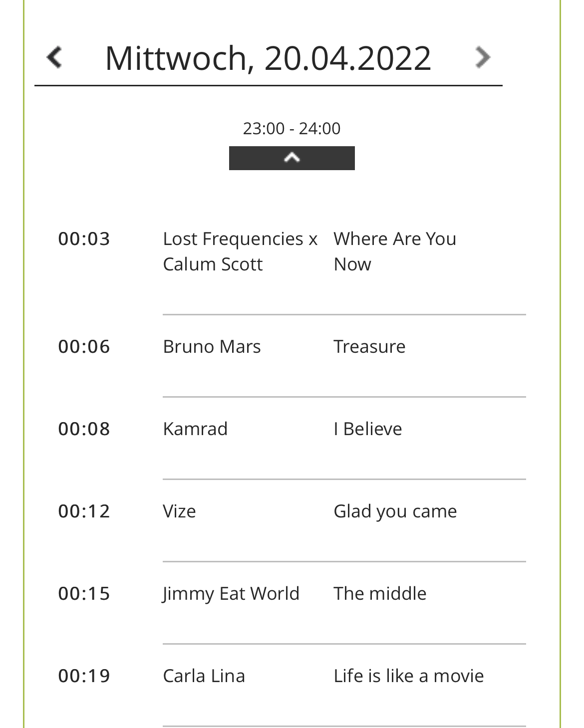Click artist Vize
Viewport: 584px width, 728px height.
coord(179,511)
